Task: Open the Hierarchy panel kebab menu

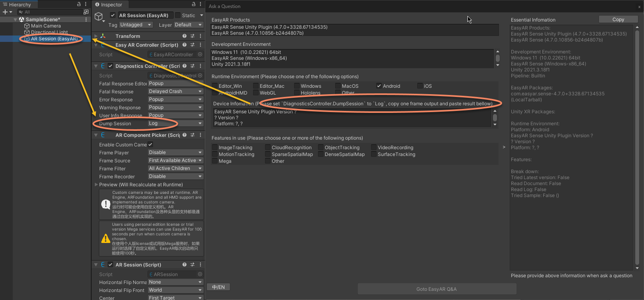Action: click(x=86, y=4)
